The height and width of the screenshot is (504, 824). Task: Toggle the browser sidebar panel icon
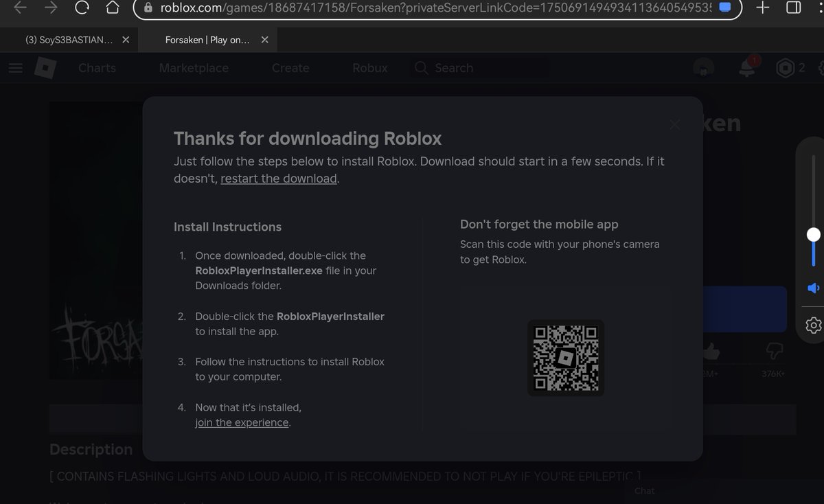coord(793,8)
